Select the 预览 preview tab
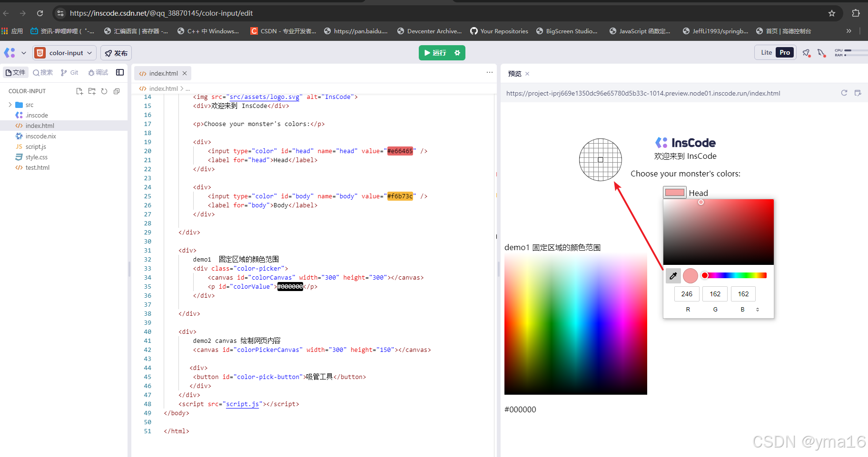Image resolution: width=868 pixels, height=457 pixels. coord(514,74)
